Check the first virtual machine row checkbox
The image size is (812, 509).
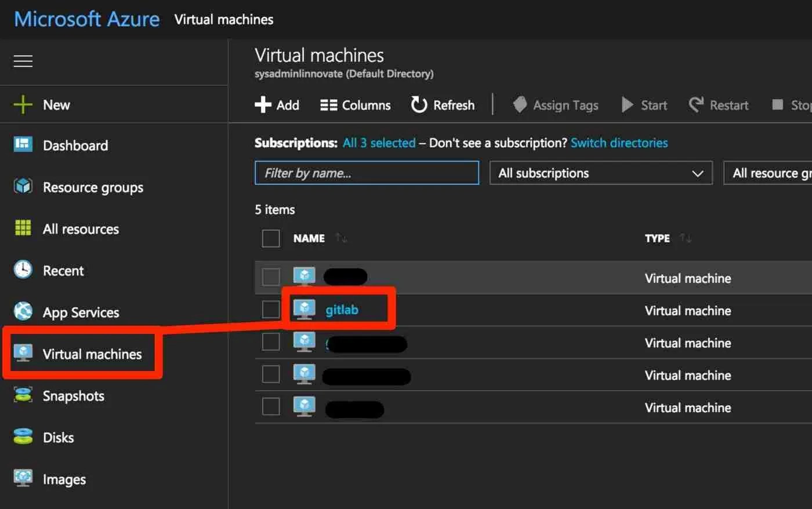coord(270,277)
